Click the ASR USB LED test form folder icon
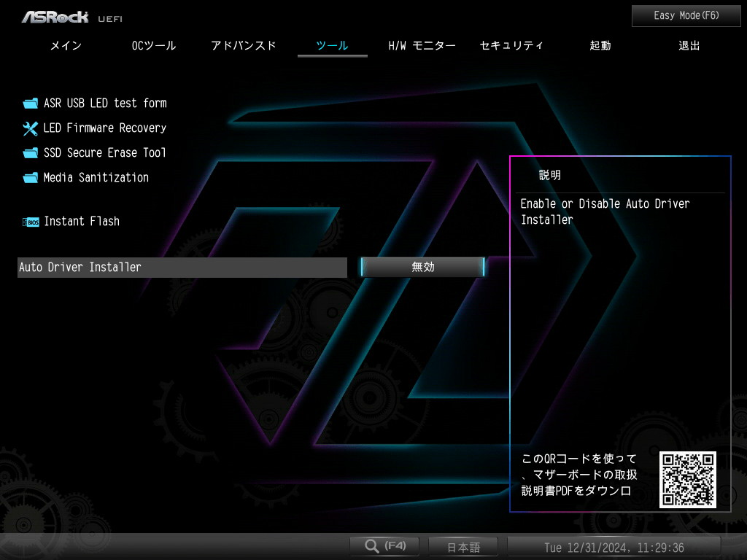This screenshot has width=747, height=560. point(31,104)
